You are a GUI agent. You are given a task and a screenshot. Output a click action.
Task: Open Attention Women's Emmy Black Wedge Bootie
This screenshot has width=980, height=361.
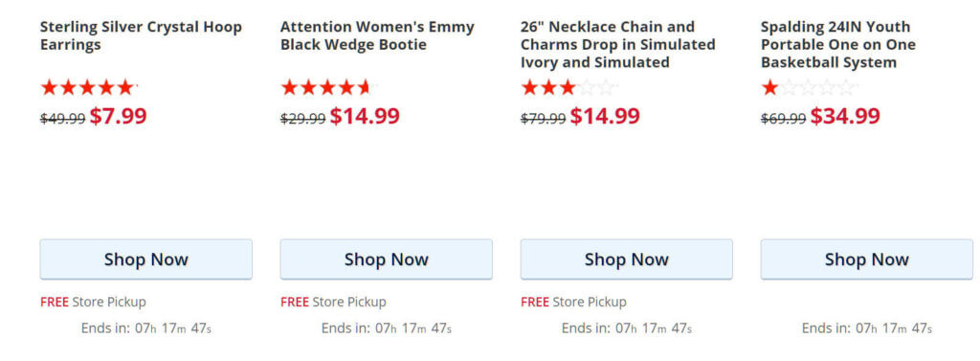coord(377,35)
